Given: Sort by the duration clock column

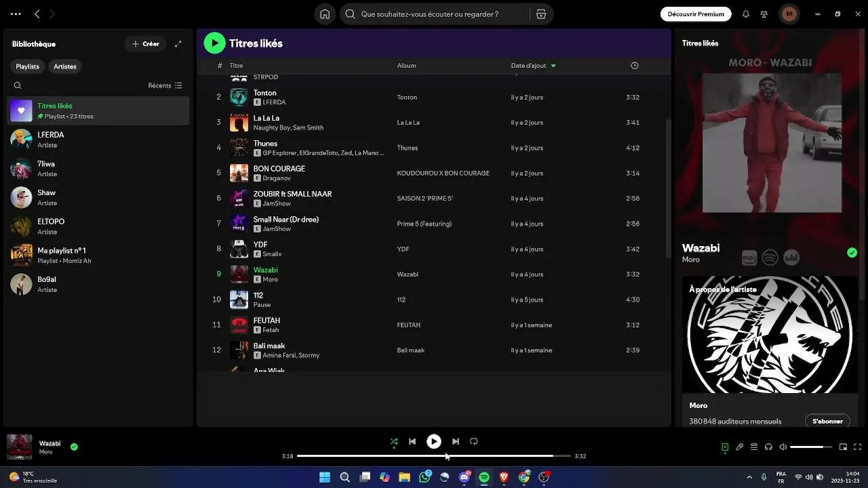Looking at the screenshot, I should click(635, 66).
